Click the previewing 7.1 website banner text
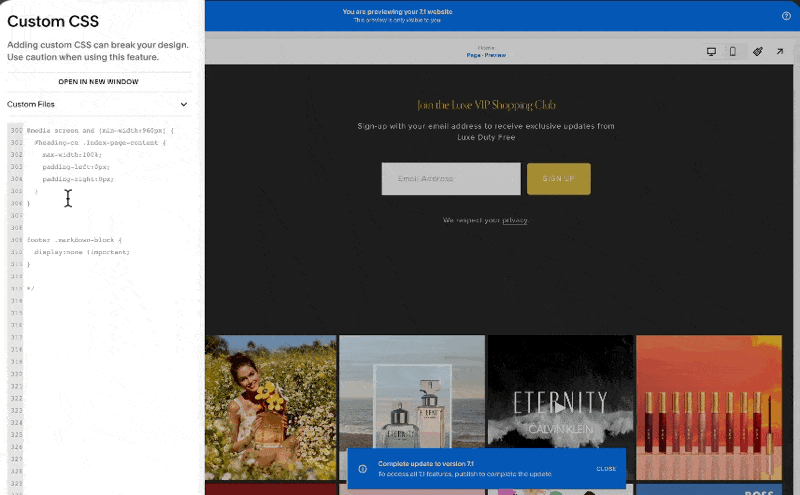Viewport: 800px width, 495px height. (397, 12)
